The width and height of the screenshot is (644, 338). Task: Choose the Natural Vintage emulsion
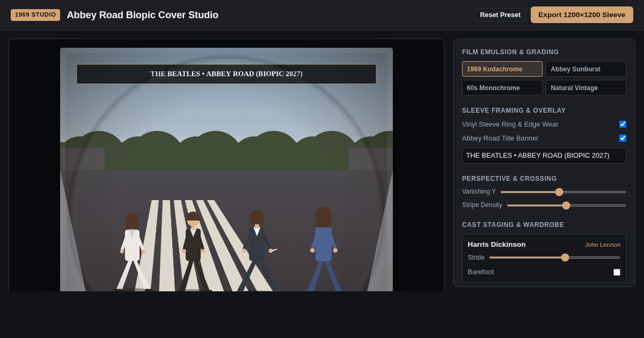pyautogui.click(x=586, y=88)
